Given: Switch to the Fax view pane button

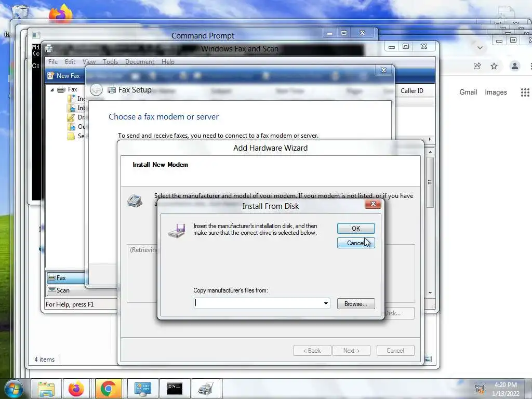Looking at the screenshot, I should point(65,278).
